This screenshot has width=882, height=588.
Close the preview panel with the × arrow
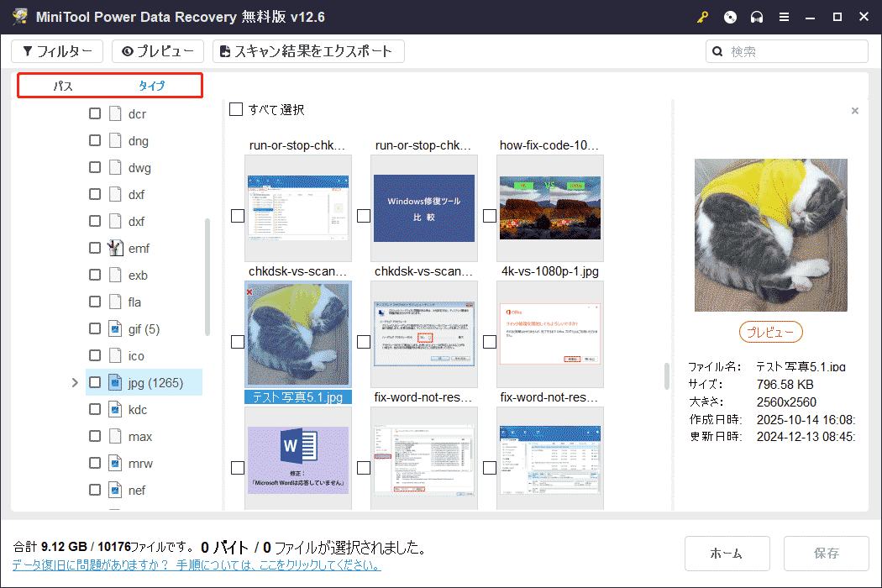coord(854,110)
